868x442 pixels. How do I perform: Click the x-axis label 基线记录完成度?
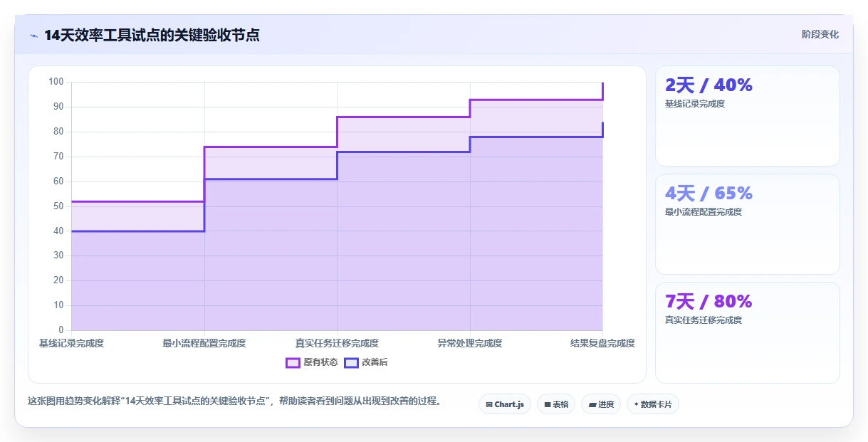pyautogui.click(x=71, y=343)
